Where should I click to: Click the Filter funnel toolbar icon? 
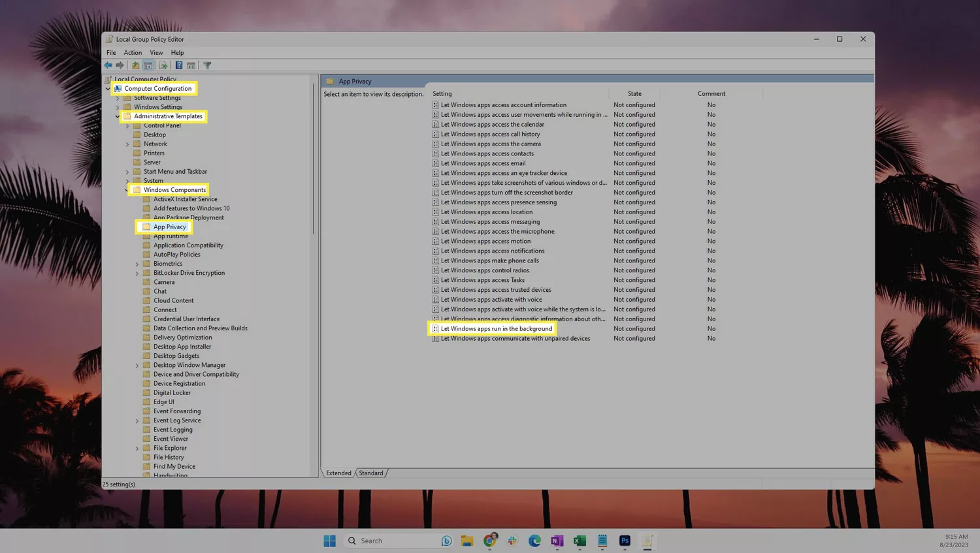207,65
